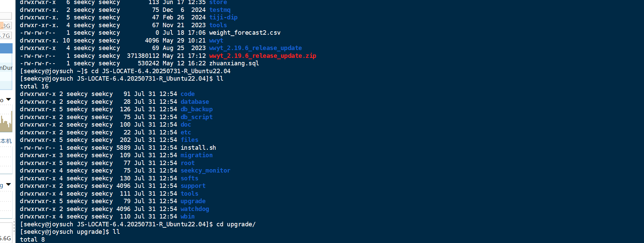The image size is (644, 243).
Task: Open the dropdown arrow beside the 'g' label
Action: [x=9, y=184]
